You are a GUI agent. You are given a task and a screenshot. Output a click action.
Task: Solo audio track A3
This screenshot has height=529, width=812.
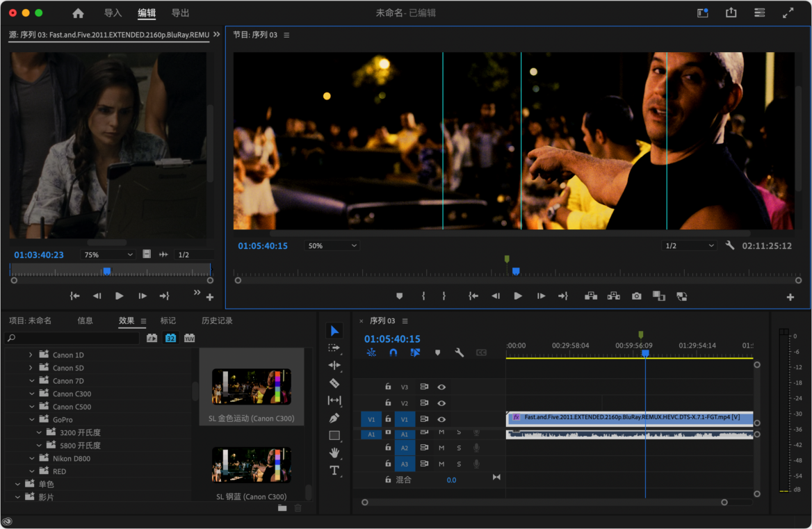(x=459, y=464)
